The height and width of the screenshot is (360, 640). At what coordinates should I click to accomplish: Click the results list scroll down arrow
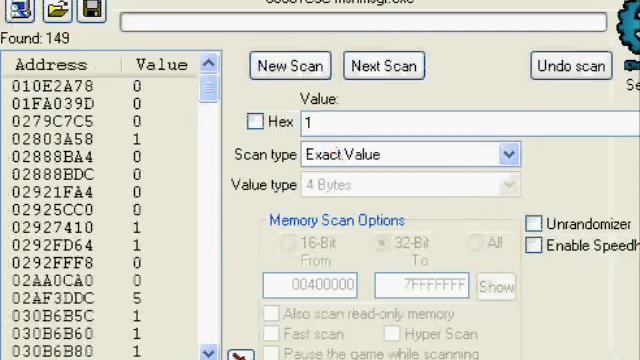click(x=209, y=352)
